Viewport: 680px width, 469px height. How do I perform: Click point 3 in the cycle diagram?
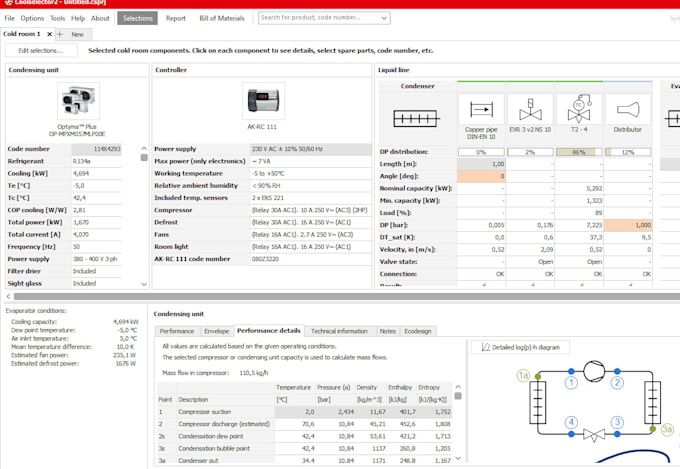click(x=617, y=422)
